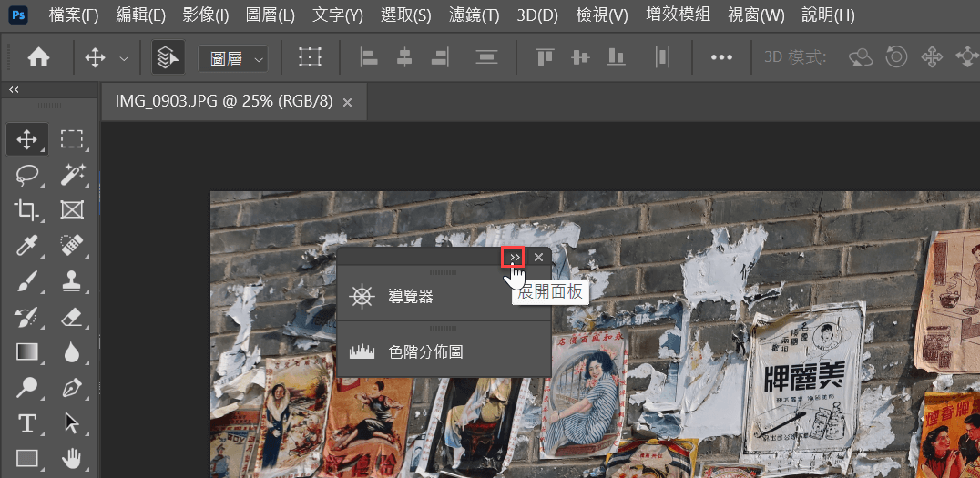Open the 檔案(F) menu

pos(74,16)
